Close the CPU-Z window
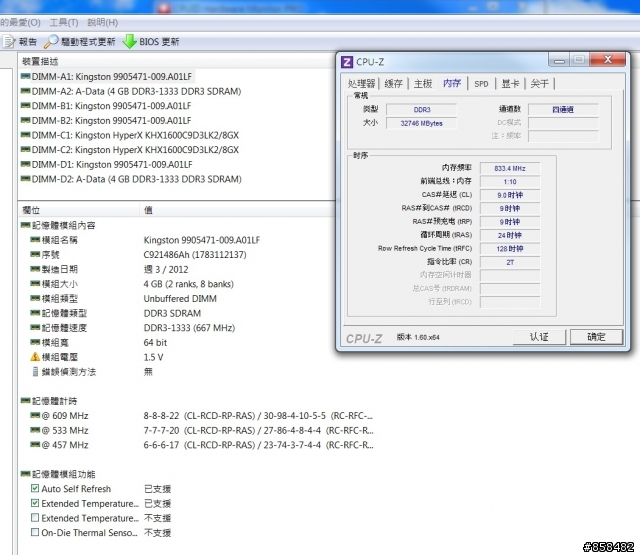This screenshot has width=640, height=555. (607, 60)
